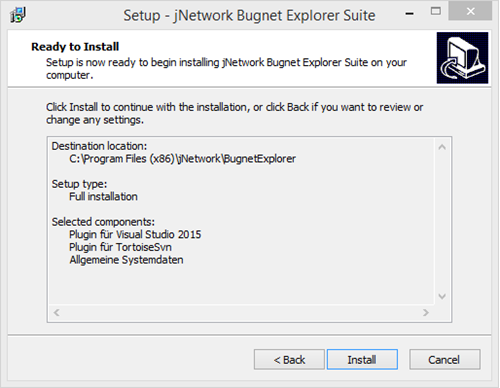Open the setup icon in the title bar
This screenshot has width=500, height=388.
[x=18, y=15]
